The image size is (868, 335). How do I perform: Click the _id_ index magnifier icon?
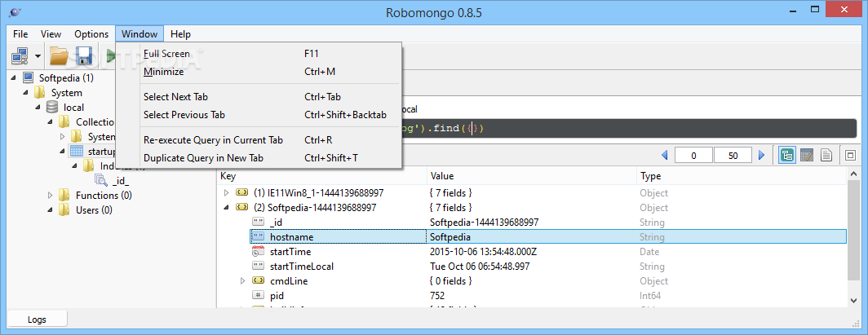[x=101, y=180]
